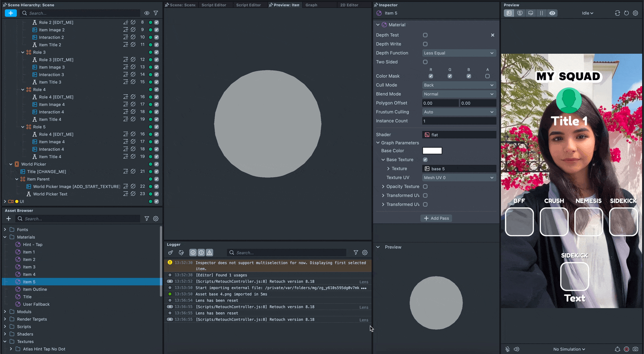Screen dimensions: 644x354
Task: Open the Logger settings gear
Action: [365, 253]
